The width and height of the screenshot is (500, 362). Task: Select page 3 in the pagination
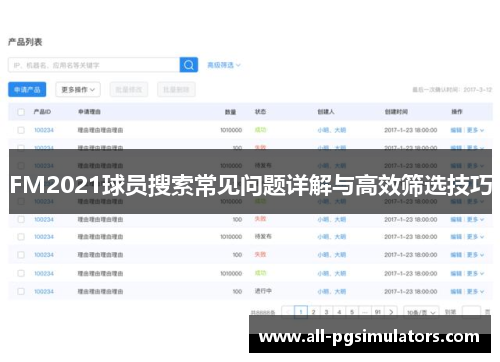tap(327, 312)
